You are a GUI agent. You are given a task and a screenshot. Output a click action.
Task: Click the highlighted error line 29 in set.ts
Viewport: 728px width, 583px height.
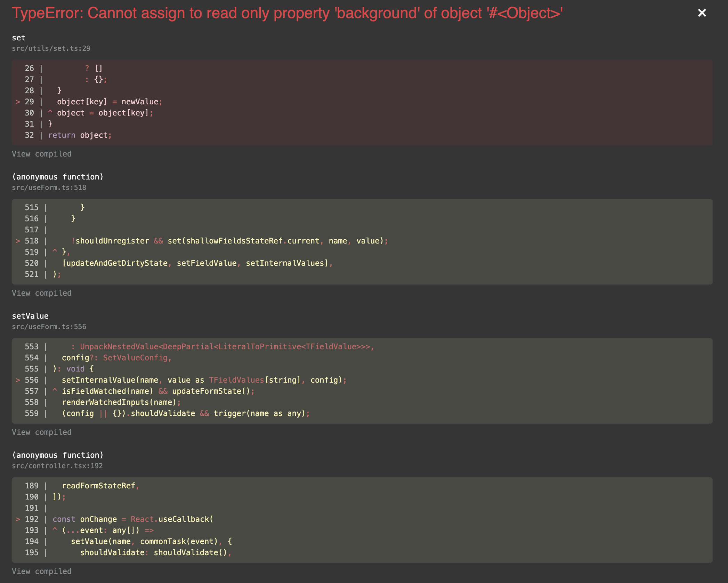[104, 102]
